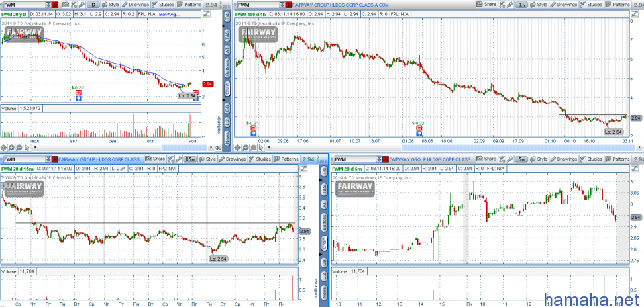This screenshot has width=644, height=307.
Task: Click FAIRWAY GROUP HLDGS CORP CLASS A COM link
Action: click(x=341, y=5)
